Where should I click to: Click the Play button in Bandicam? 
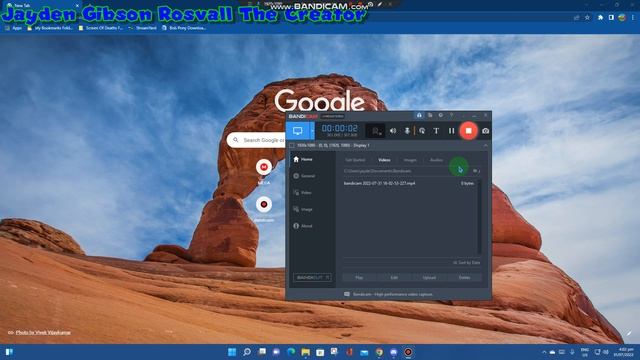click(x=359, y=278)
